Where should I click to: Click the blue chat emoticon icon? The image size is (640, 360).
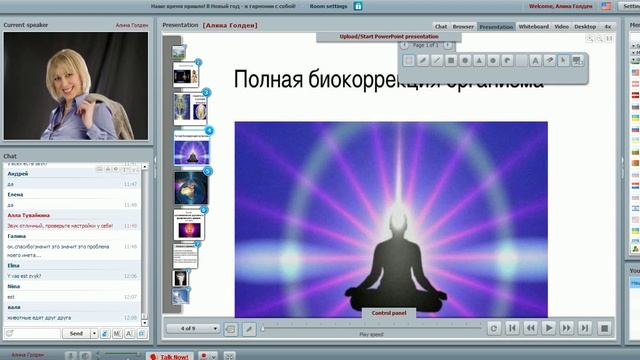coord(105,333)
